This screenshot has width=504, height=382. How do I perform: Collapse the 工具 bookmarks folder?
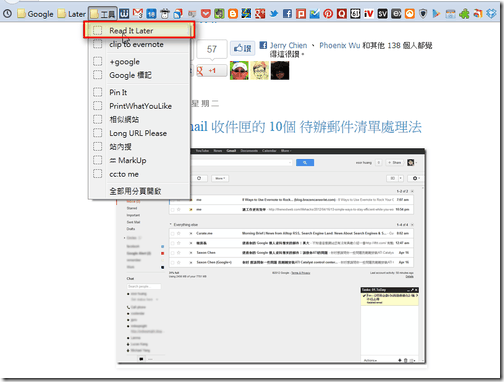(x=103, y=14)
